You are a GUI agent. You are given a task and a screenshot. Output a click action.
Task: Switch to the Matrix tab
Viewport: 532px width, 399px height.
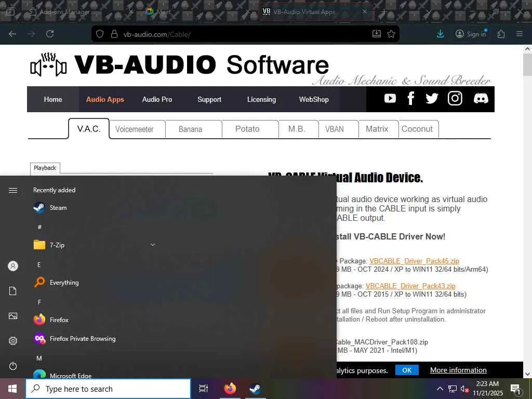(x=379, y=129)
